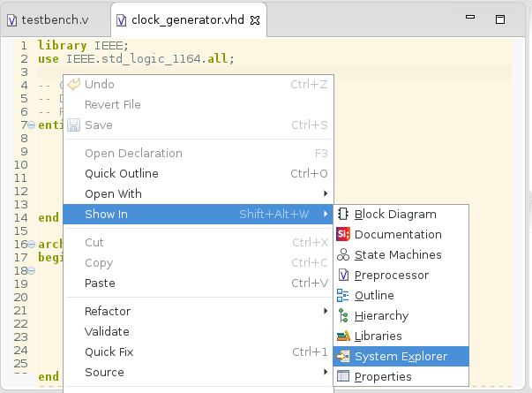
Task: Maximize the editor pane
Action: point(500,19)
